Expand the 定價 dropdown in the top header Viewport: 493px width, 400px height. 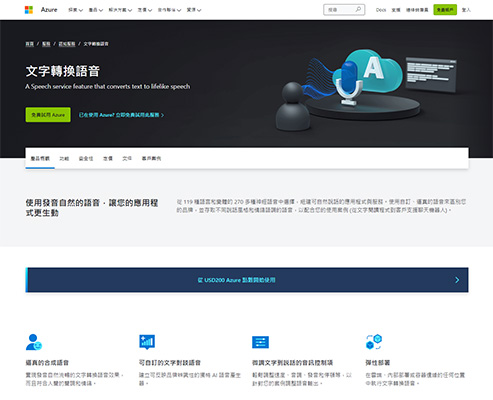pos(145,10)
